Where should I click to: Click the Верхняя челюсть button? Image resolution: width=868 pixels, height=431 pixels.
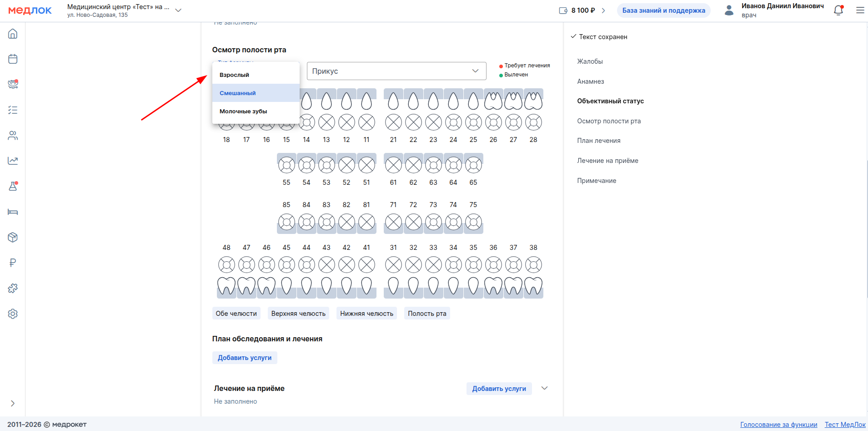(298, 313)
